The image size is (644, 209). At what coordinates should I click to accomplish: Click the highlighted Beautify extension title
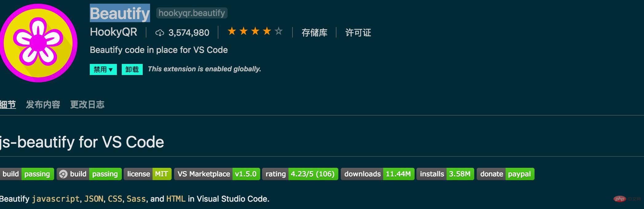coord(120,13)
